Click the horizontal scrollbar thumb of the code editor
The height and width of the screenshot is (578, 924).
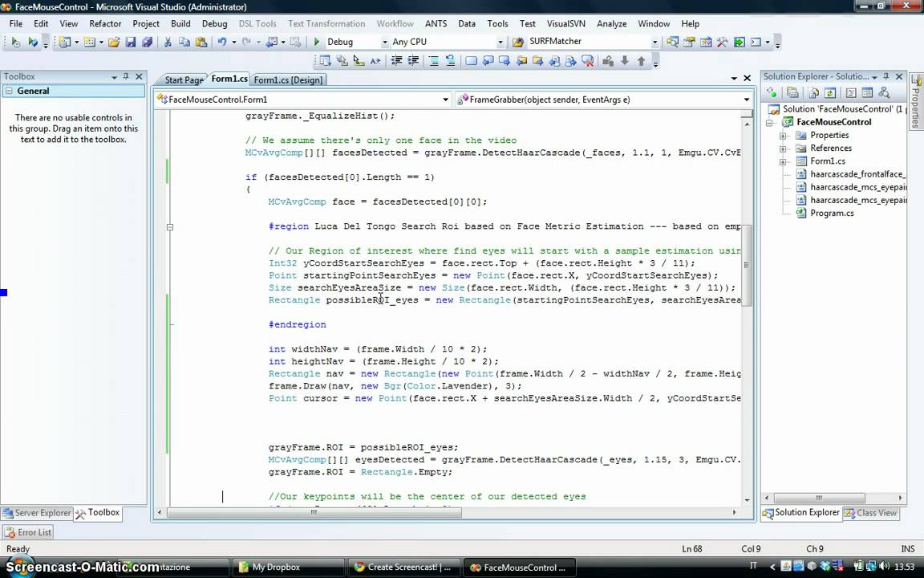314,512
